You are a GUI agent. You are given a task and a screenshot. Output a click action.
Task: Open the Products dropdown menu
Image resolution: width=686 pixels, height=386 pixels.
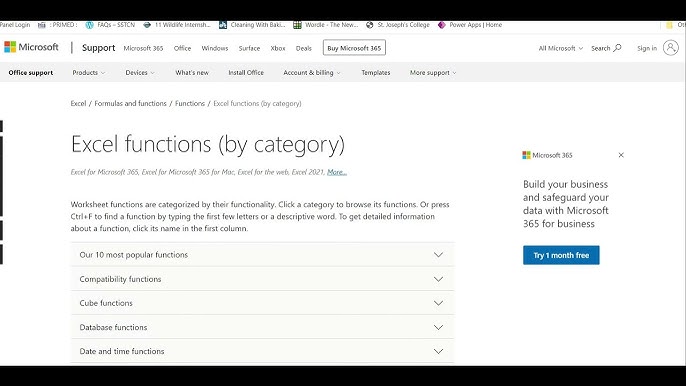coord(89,73)
